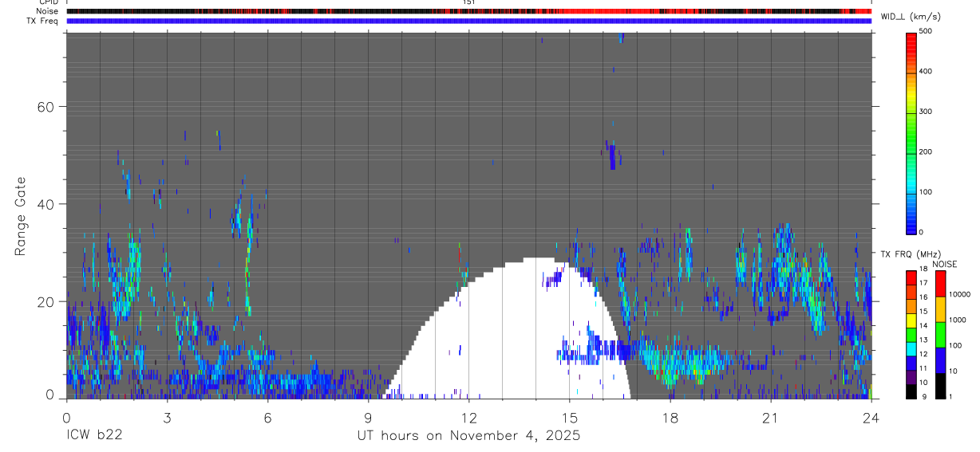980x452 pixels.
Task: Click the 'ICW b22' radar beam label
Action: 94,435
